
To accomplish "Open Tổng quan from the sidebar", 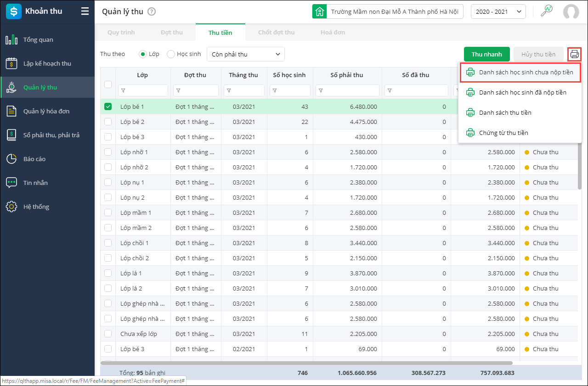I will [38, 40].
